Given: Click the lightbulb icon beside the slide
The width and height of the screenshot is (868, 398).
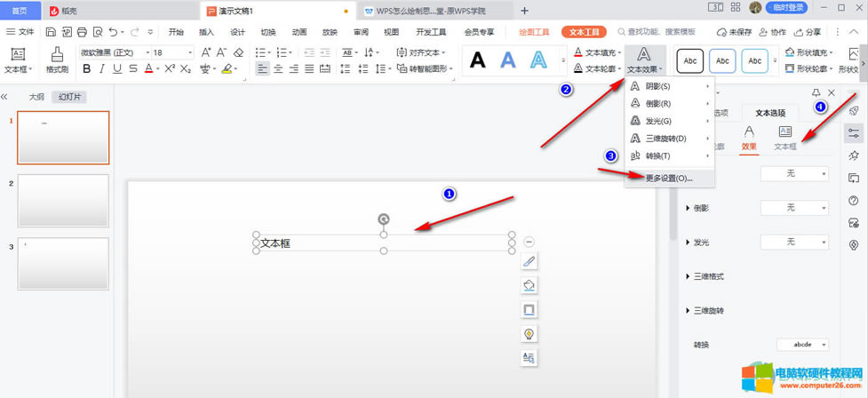Looking at the screenshot, I should [529, 334].
